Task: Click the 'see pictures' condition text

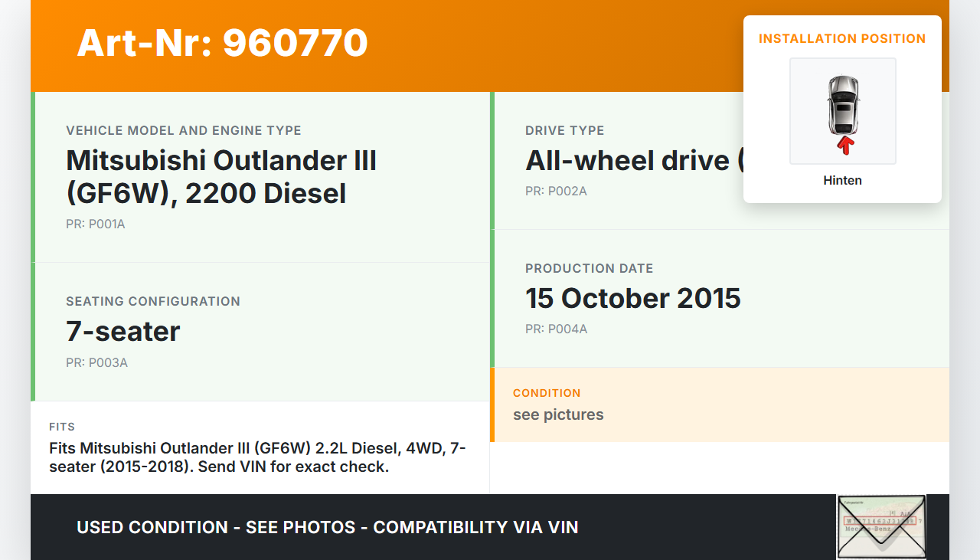Action: tap(558, 414)
